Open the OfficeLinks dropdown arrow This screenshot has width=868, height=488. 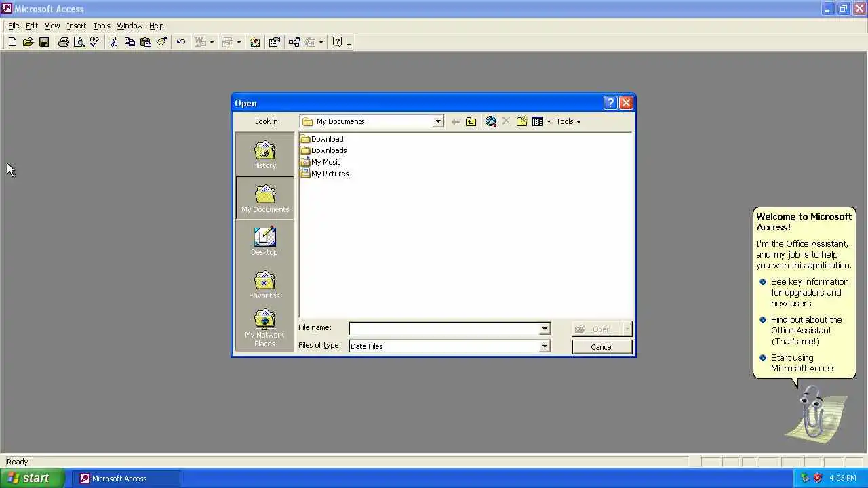(212, 42)
